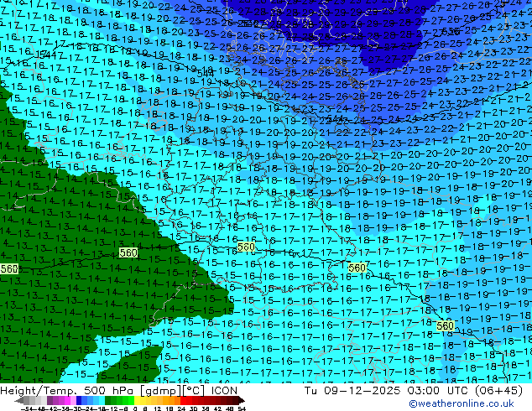Screen dimensions: 532x411
Task: Click the left gray arrow of the legend
Action: [x=19, y=400]
